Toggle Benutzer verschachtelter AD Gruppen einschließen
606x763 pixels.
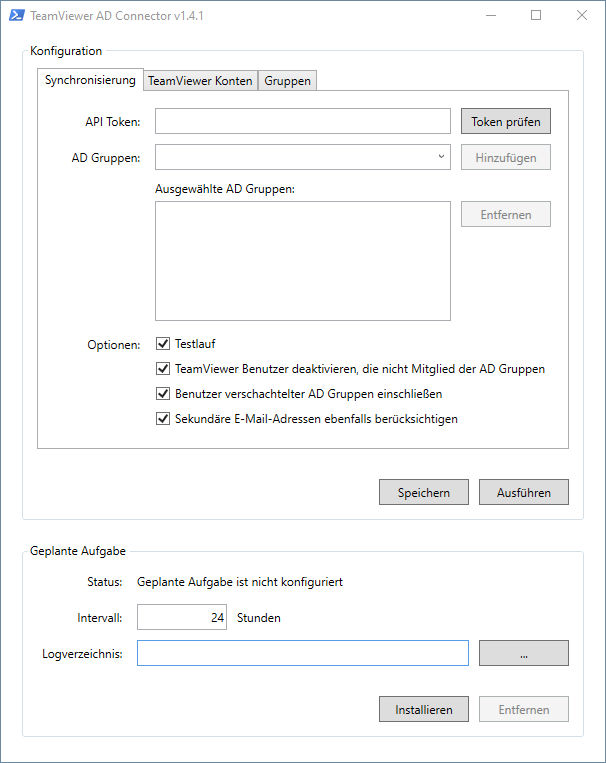163,394
